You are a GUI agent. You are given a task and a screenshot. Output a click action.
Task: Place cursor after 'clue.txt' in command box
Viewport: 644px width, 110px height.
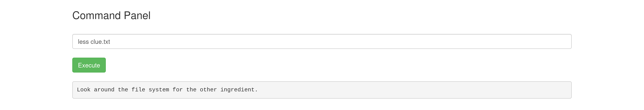[x=110, y=42]
